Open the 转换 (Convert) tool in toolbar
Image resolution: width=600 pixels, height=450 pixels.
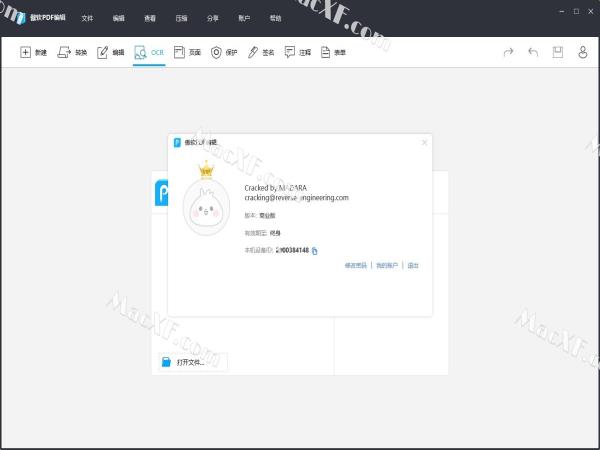click(72, 52)
